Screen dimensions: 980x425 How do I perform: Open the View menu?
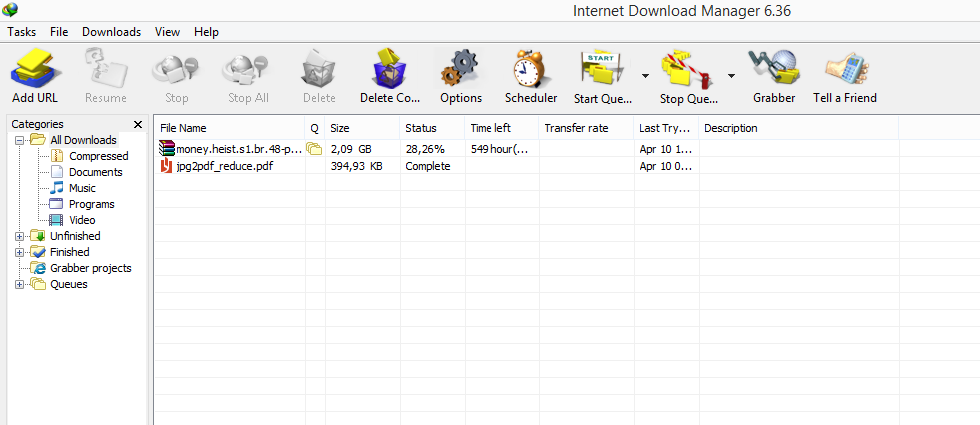(167, 32)
